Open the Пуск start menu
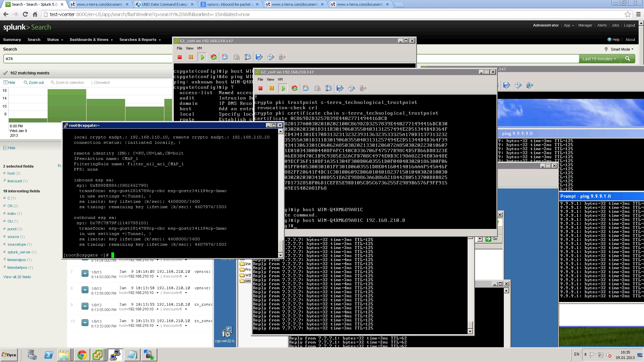This screenshot has width=644, height=362. [9, 355]
